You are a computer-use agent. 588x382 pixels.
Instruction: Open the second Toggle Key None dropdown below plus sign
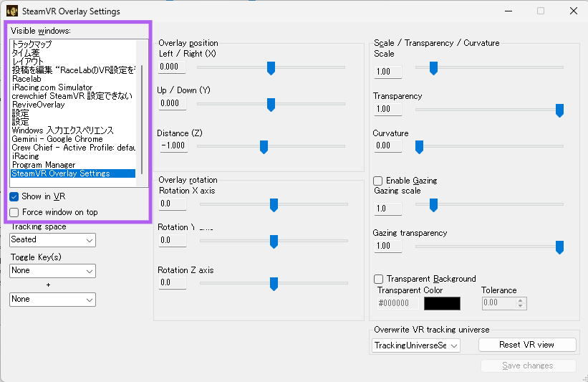click(52, 300)
